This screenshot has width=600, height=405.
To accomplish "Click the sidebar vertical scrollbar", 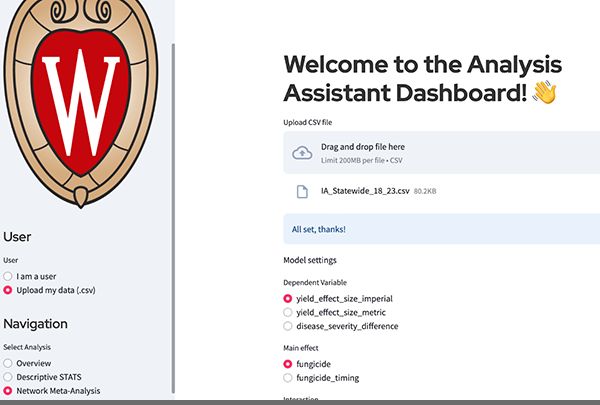I will (173, 218).
